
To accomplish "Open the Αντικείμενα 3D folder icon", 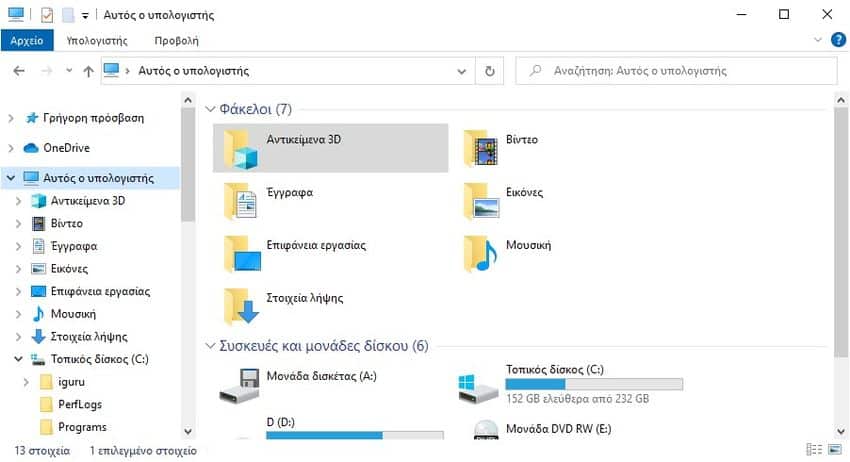I will tap(242, 149).
